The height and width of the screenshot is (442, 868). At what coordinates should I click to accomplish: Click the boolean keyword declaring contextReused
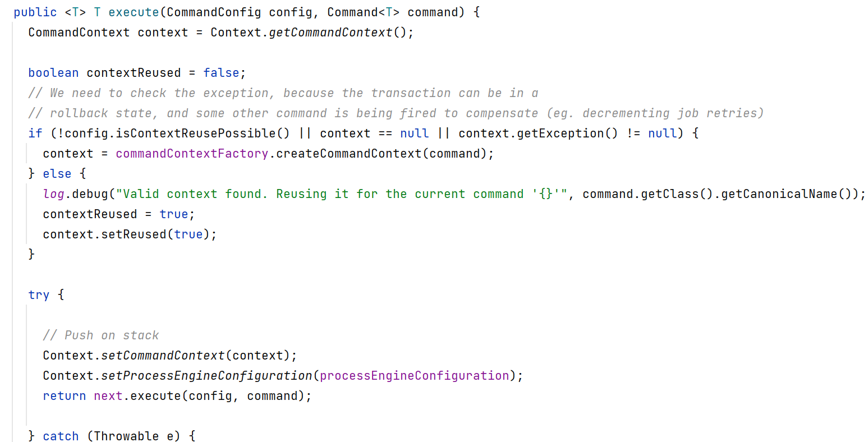(x=53, y=73)
